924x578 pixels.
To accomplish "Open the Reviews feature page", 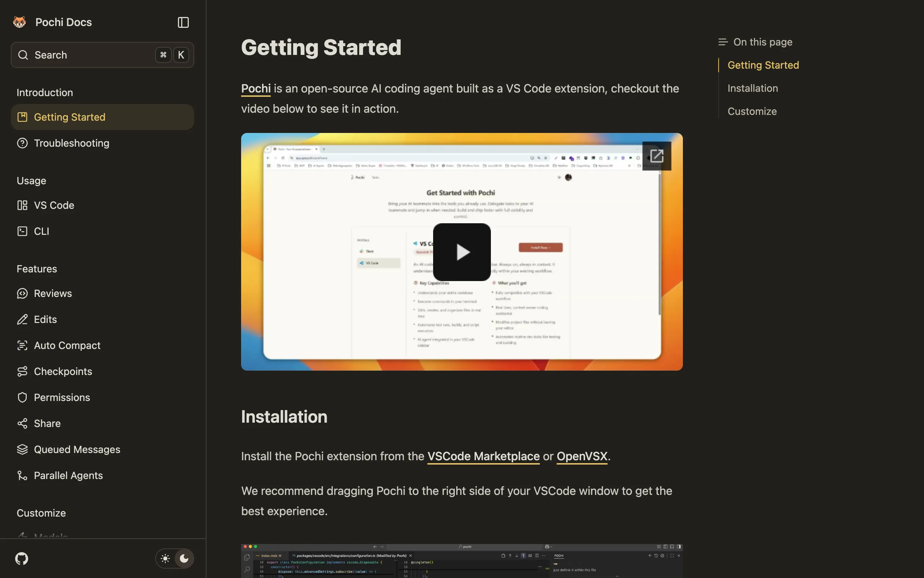I will pyautogui.click(x=103, y=294).
